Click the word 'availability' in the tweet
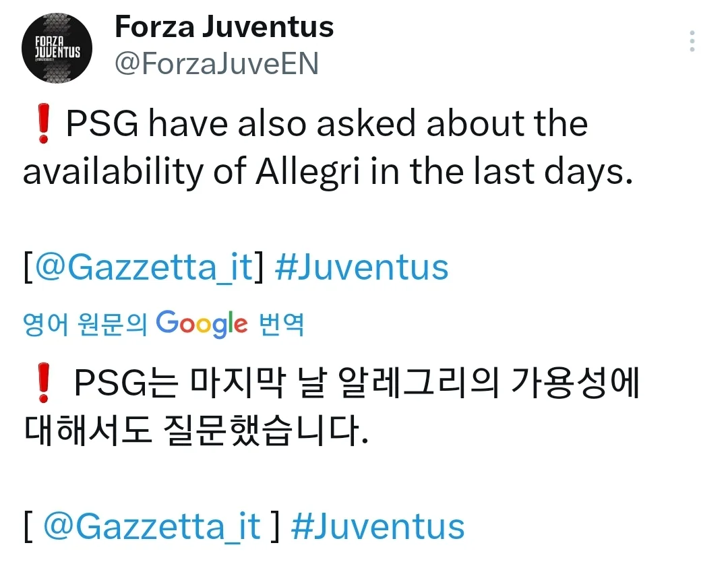 pos(111,173)
